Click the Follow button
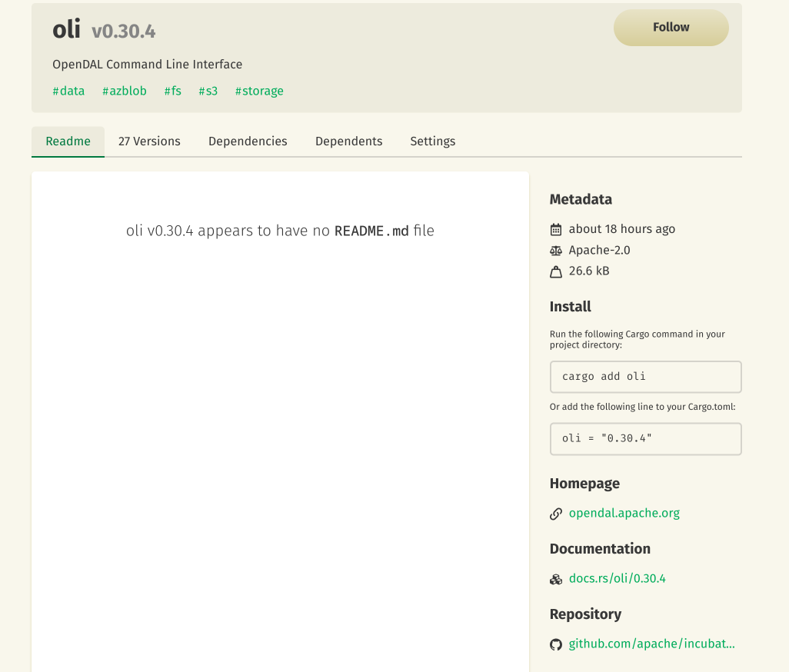This screenshot has width=789, height=672. tap(671, 27)
